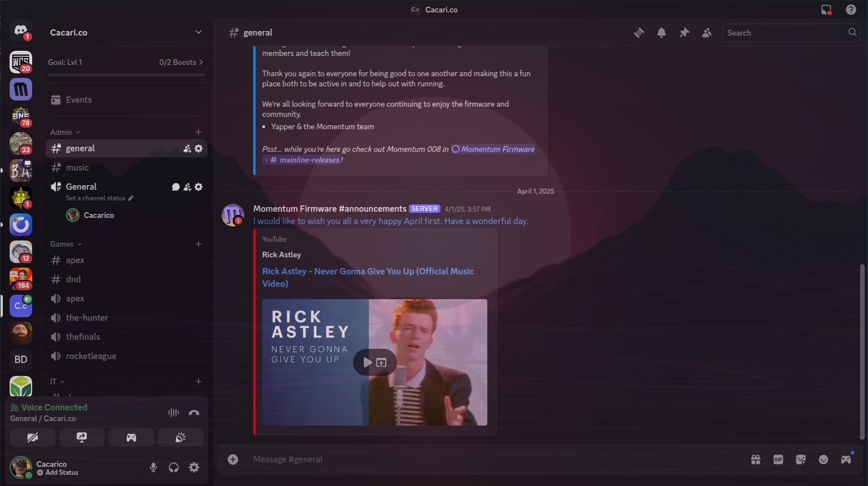Select the music text channel
Screen dimensions: 868x486
[127, 168]
